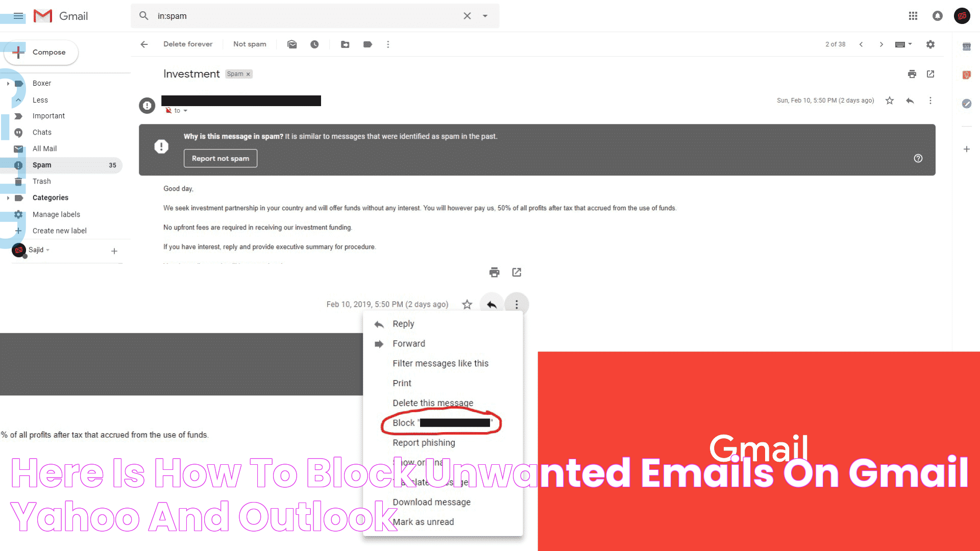The width and height of the screenshot is (980, 551).
Task: Click the move to folder icon
Action: (345, 44)
